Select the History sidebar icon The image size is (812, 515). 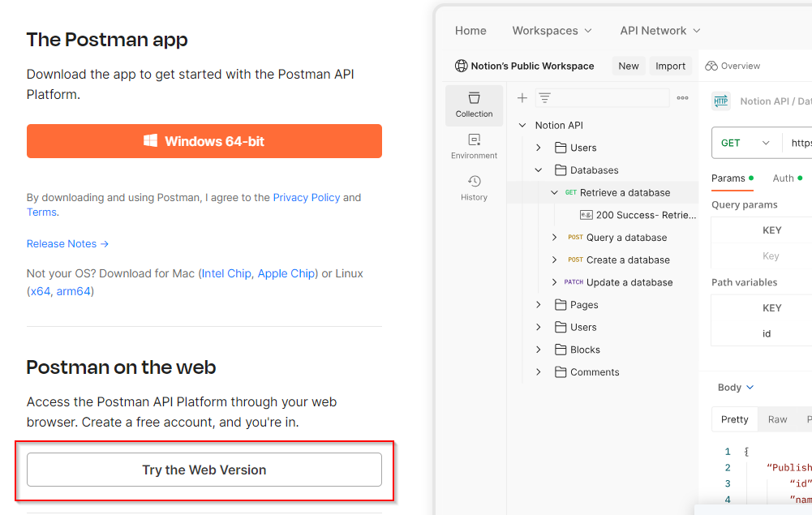click(474, 188)
